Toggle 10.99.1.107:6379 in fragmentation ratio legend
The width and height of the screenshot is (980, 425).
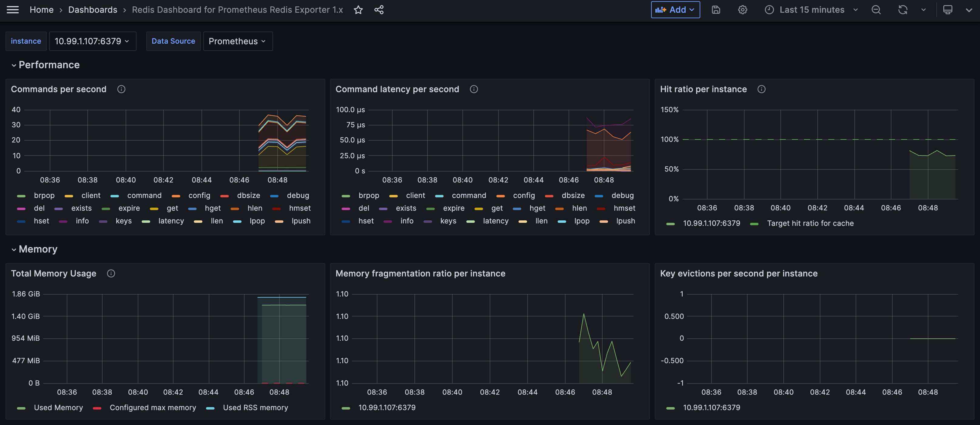[387, 408]
